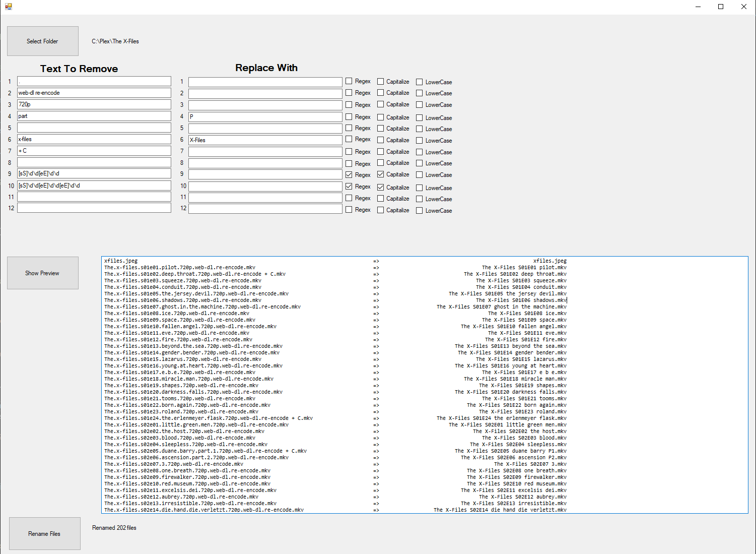Toggle Capitalize checkbox for row 4
756x554 pixels.
click(x=380, y=117)
